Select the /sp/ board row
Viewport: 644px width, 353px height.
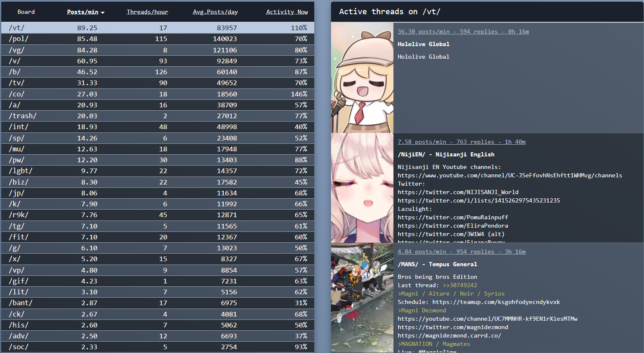pyautogui.click(x=158, y=138)
